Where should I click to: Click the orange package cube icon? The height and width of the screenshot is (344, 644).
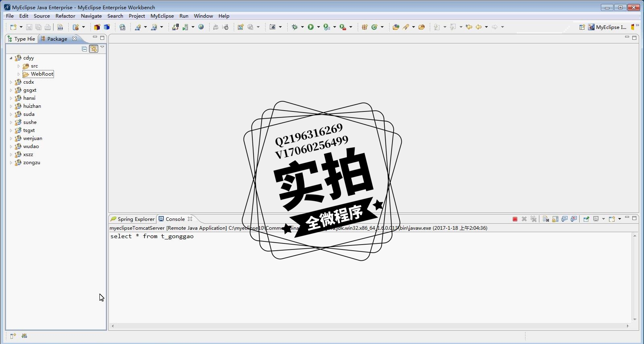pyautogui.click(x=97, y=27)
